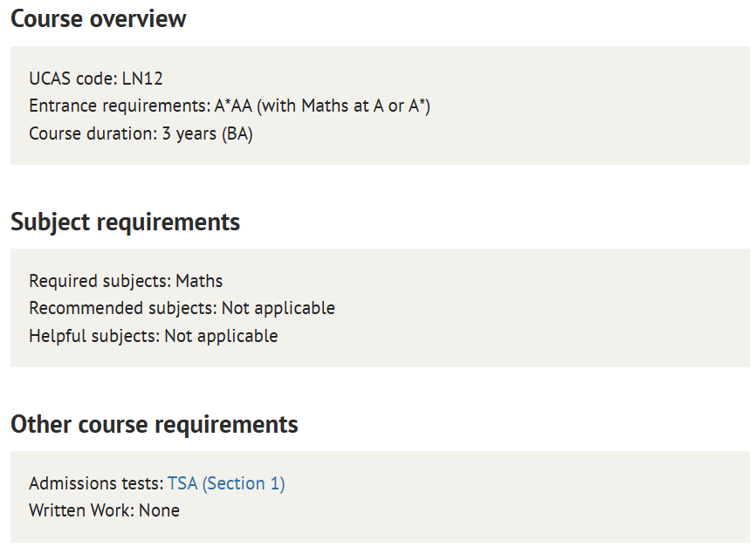Click the Recommended subjects: Not applicable line
This screenshot has width=756, height=554.
(182, 308)
